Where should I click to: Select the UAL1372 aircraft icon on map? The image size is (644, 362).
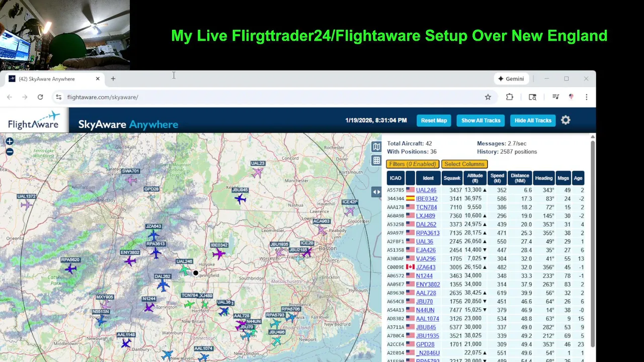click(26, 205)
